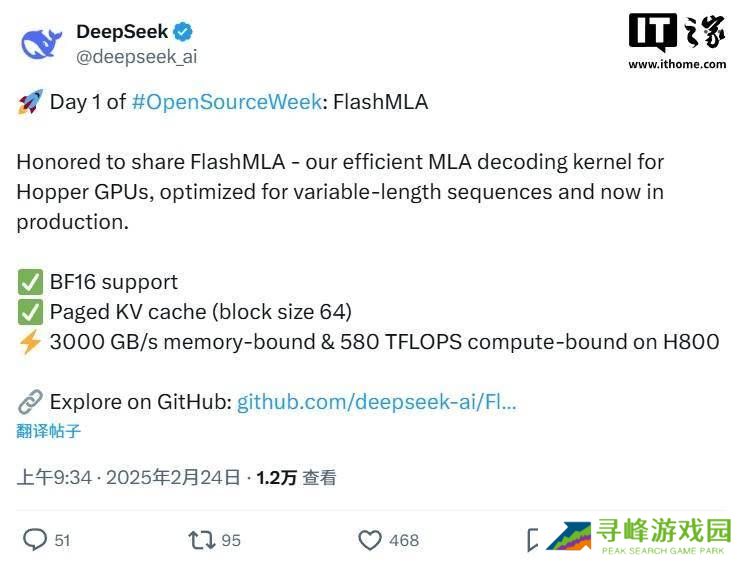Viewport: 738px width, 562px height.
Task: Click the green checkmark beside BF16 support
Action: [29, 282]
